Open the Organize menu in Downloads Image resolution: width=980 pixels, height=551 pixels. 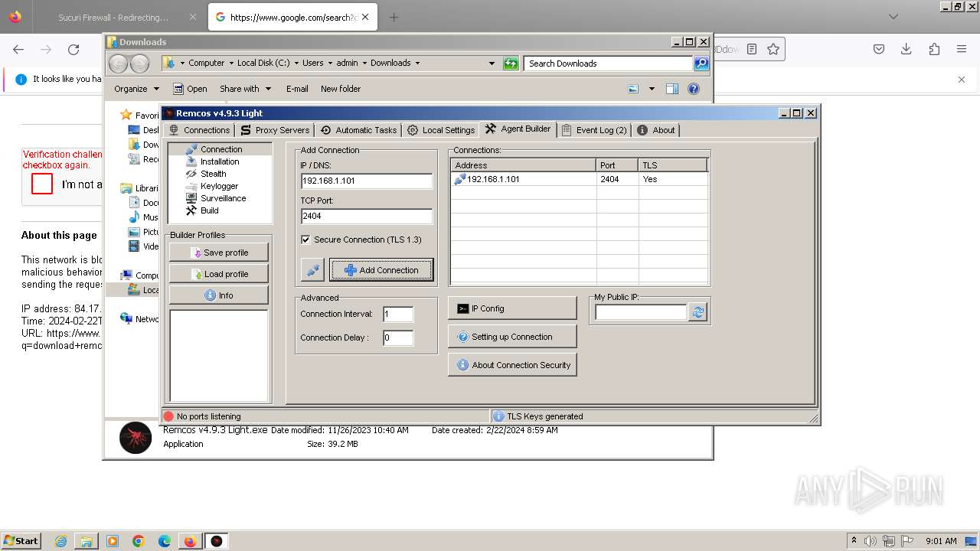coord(136,89)
